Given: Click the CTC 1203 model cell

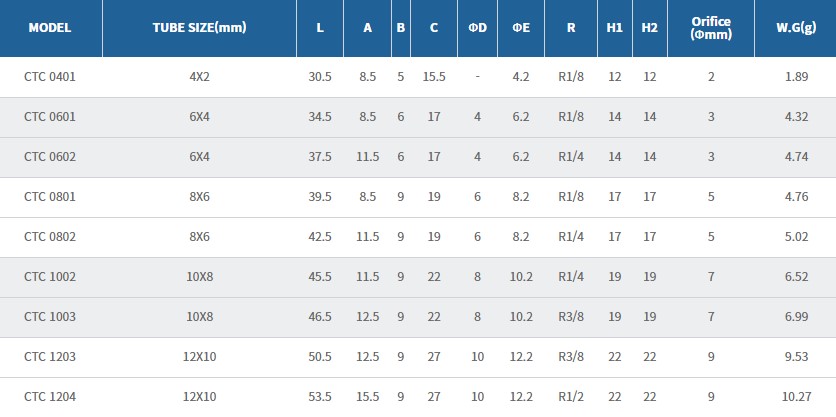Looking at the screenshot, I should (50, 357).
